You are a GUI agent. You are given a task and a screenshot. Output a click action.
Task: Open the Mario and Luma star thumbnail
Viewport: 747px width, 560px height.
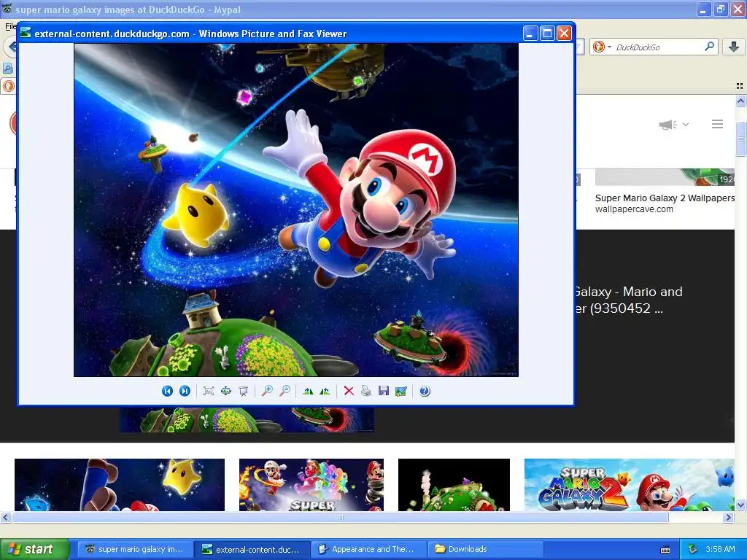[120, 485]
